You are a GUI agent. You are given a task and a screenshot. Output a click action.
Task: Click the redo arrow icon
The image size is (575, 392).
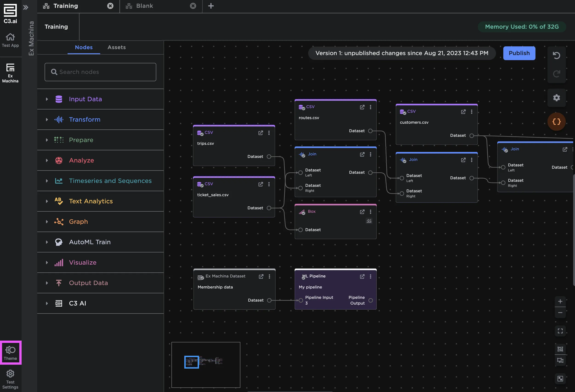pos(556,74)
